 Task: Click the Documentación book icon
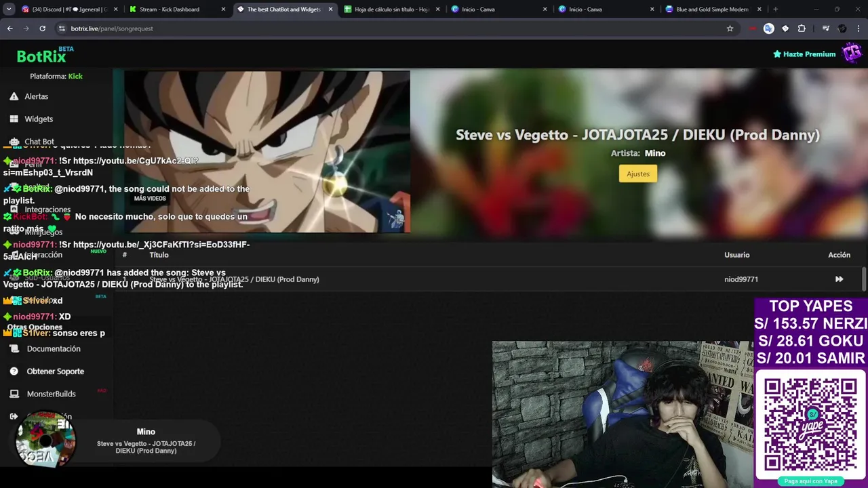tap(14, 348)
